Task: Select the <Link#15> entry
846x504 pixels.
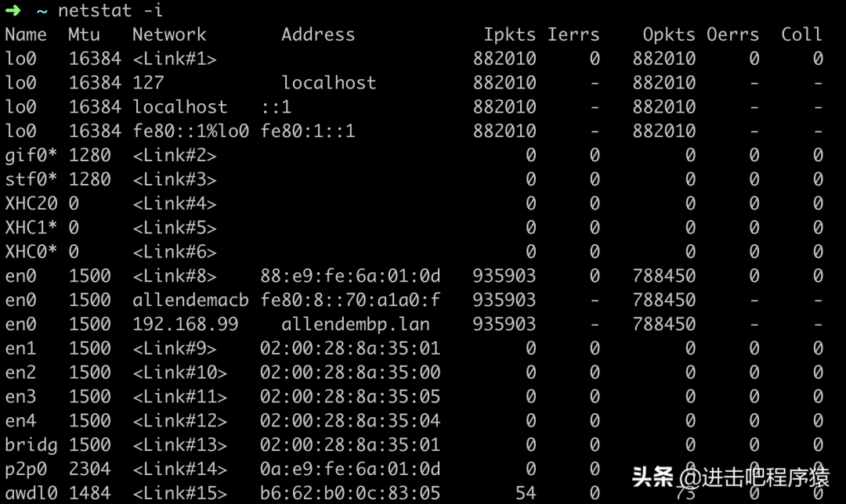Action: click(179, 493)
